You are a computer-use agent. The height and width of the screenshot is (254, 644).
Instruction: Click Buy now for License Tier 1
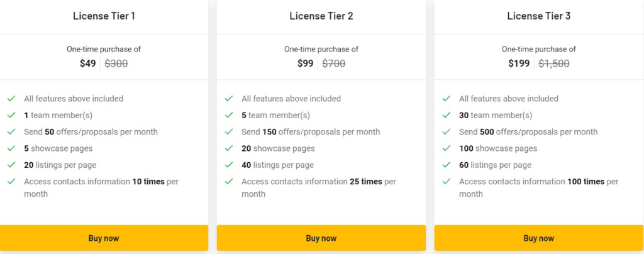(104, 238)
